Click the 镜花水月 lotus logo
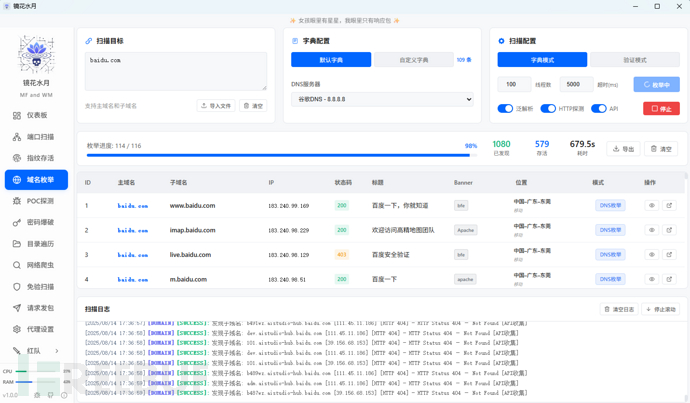The width and height of the screenshot is (690, 403). (x=36, y=54)
